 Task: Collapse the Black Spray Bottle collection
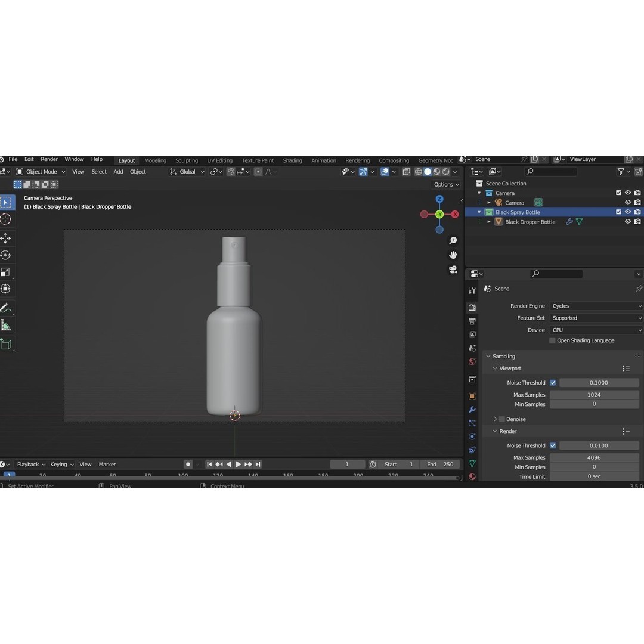[x=479, y=212]
